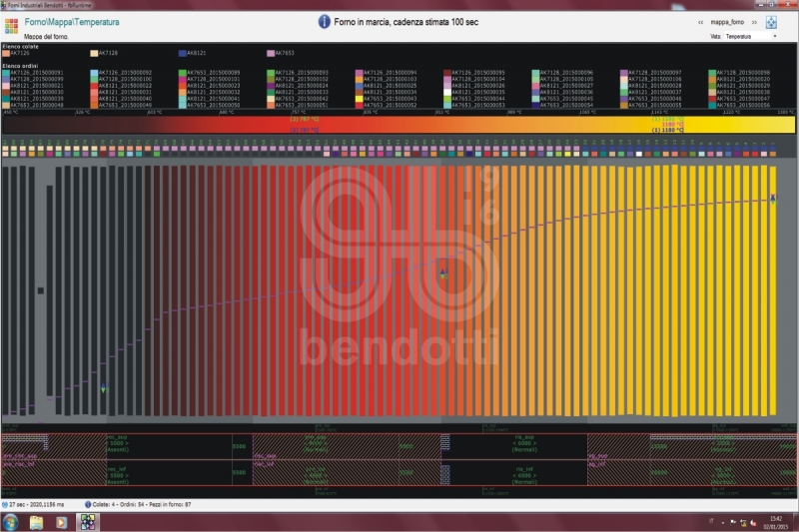This screenshot has height=532, width=799.
Task: Click the marker at temperature curve end
Action: point(772,199)
